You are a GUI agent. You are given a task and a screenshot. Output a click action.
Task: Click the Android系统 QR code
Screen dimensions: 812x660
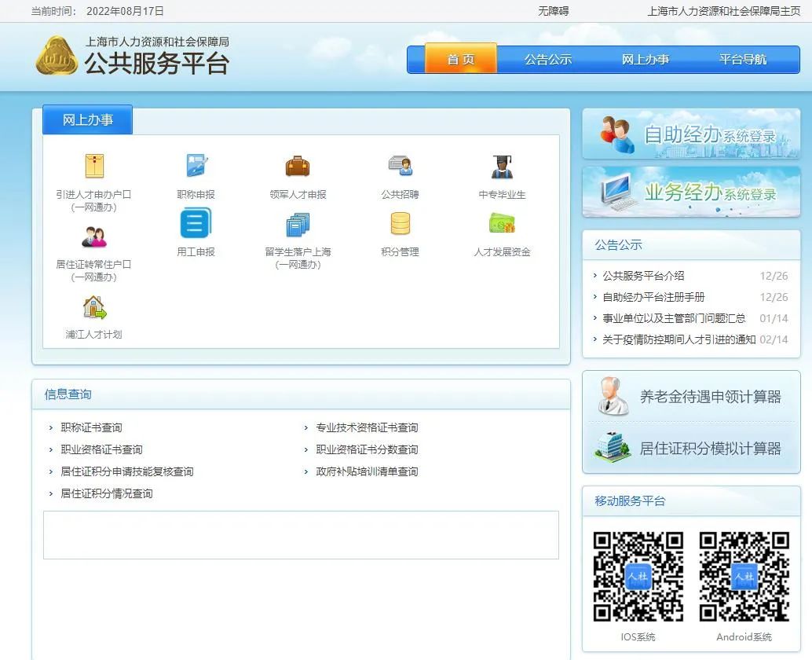[x=744, y=577]
